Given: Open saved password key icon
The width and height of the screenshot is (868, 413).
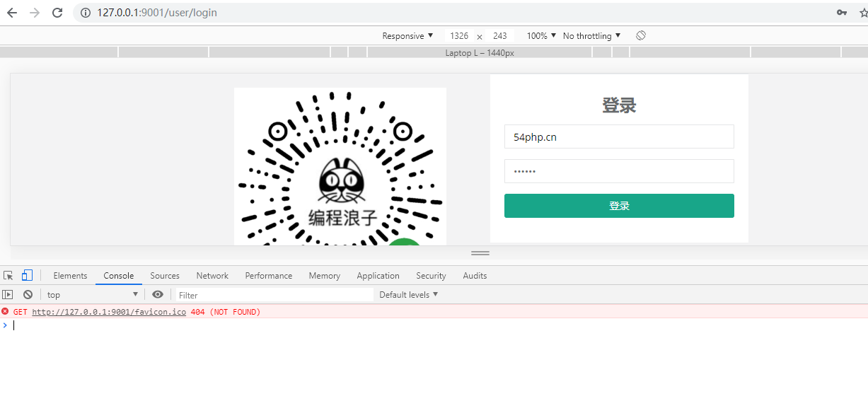Looking at the screenshot, I should click(x=842, y=13).
